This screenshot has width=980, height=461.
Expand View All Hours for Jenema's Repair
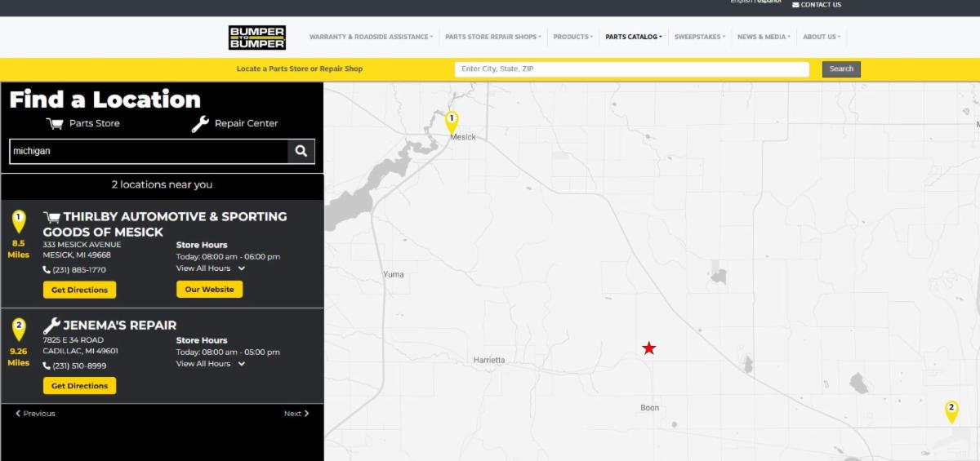pos(211,364)
